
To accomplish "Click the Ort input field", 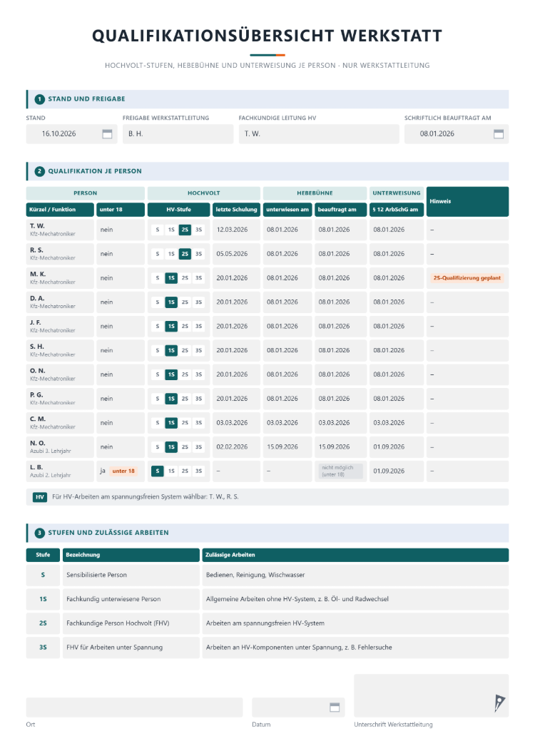I will (135, 708).
